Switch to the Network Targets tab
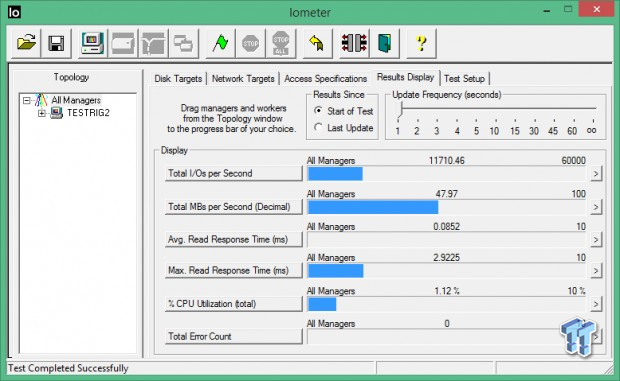This screenshot has width=620, height=381. pyautogui.click(x=243, y=79)
